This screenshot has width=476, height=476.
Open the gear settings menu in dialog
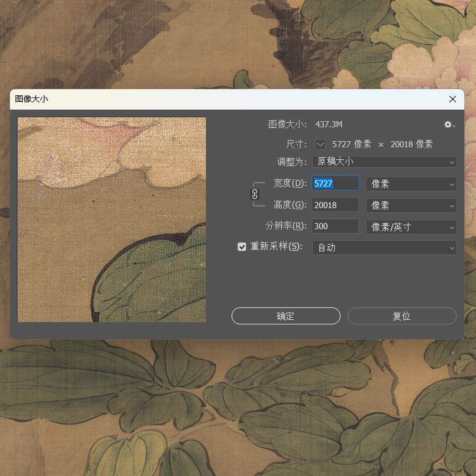coord(449,125)
